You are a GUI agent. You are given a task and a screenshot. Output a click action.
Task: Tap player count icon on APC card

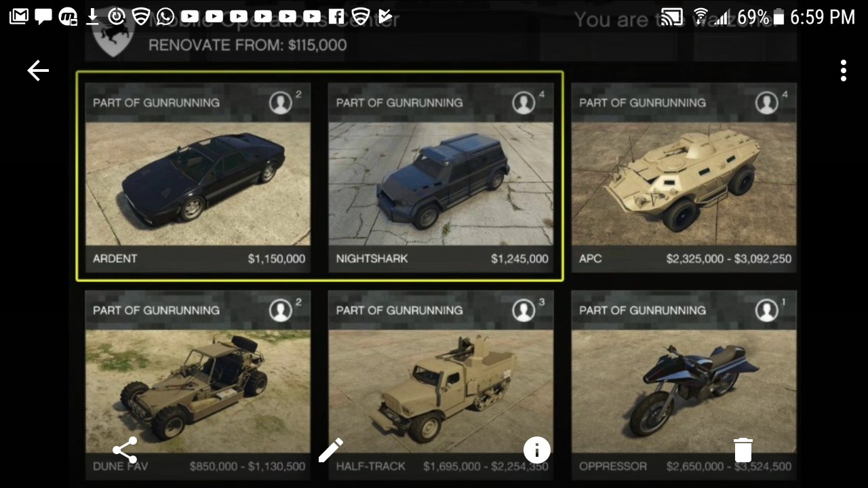[767, 102]
